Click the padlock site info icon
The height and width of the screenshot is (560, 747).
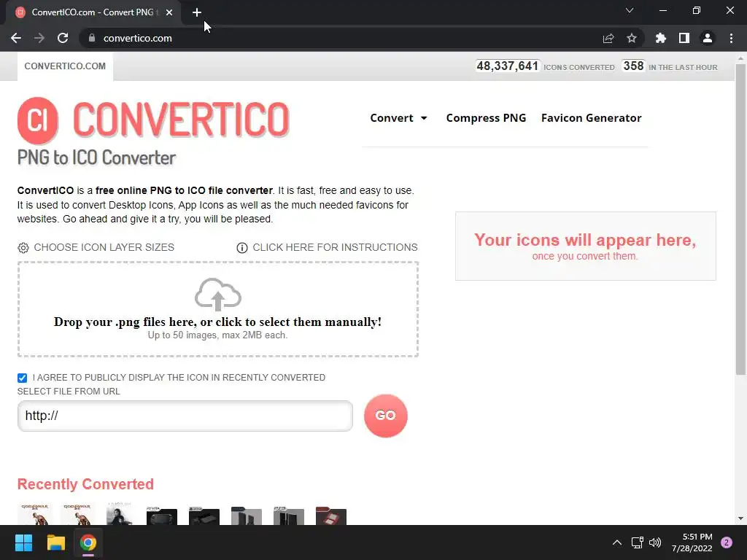pyautogui.click(x=92, y=38)
